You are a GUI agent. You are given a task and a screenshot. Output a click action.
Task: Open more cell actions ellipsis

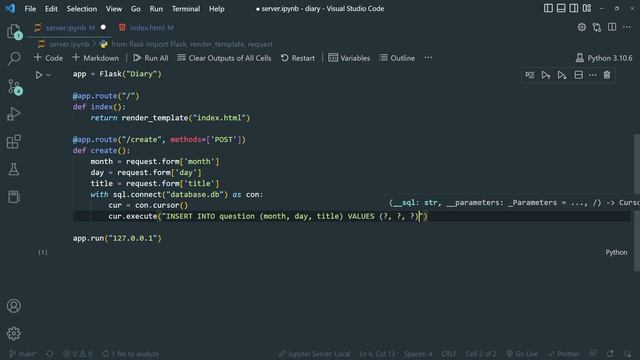593,75
